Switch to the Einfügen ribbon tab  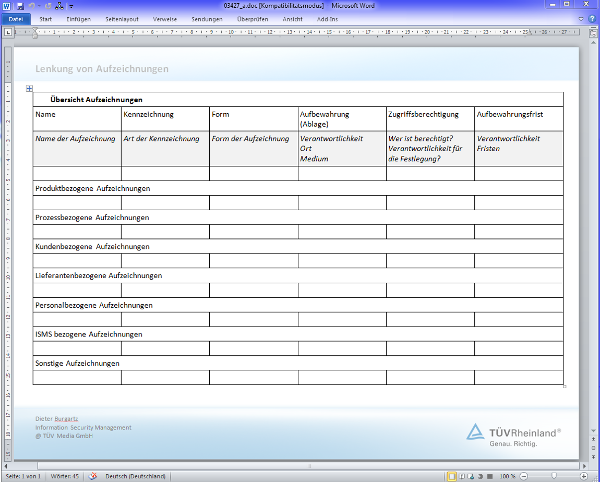[78, 18]
